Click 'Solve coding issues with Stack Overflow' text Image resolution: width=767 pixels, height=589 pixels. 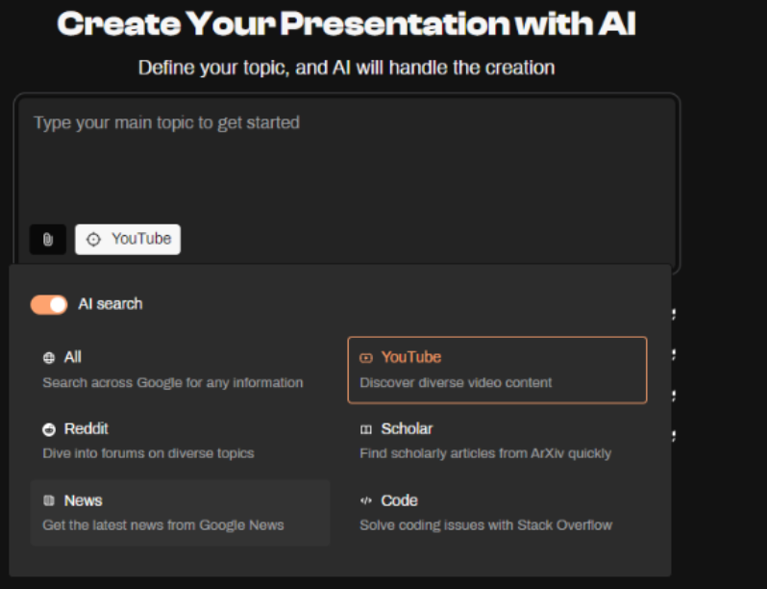click(486, 525)
